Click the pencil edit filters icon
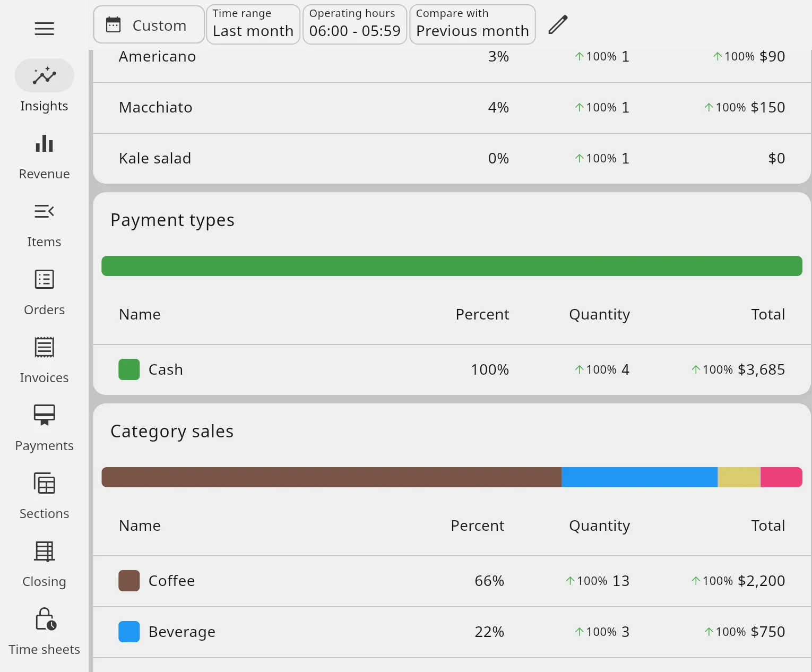The height and width of the screenshot is (672, 812). pyautogui.click(x=558, y=25)
